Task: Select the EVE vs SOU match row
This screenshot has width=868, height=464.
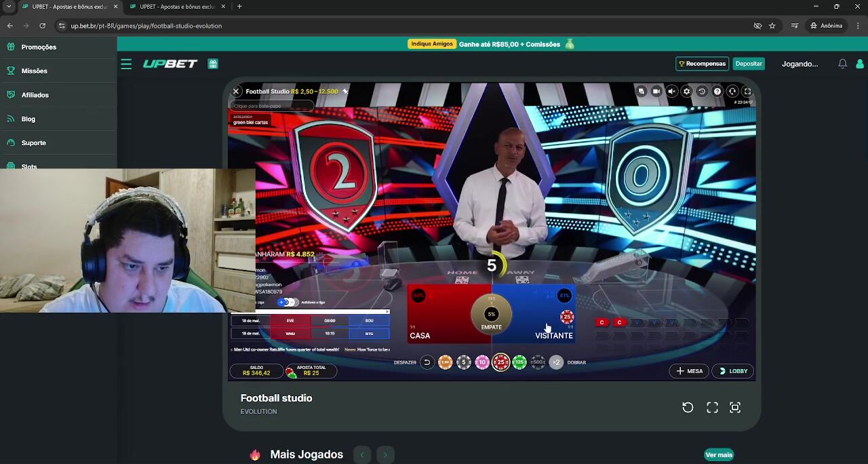Action: (x=310, y=321)
